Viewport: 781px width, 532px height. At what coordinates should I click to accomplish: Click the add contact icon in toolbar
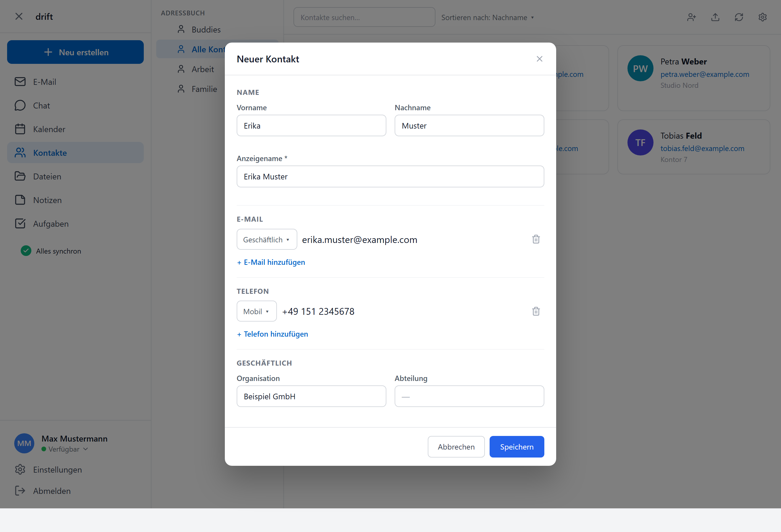(x=692, y=17)
